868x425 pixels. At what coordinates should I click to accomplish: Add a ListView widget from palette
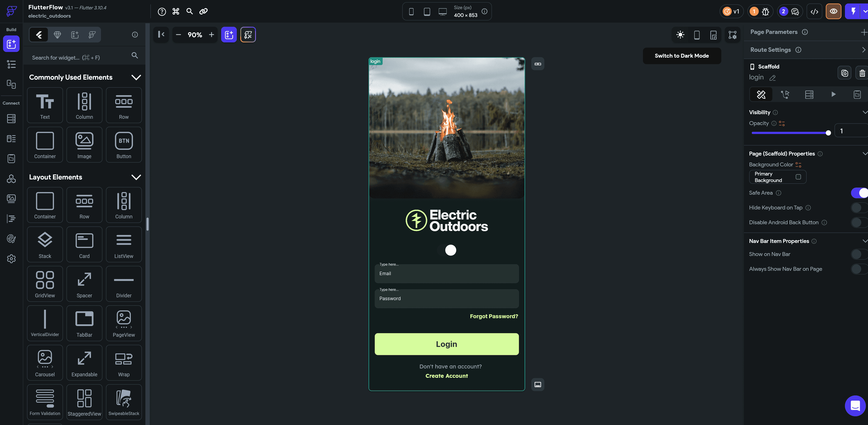(x=124, y=244)
